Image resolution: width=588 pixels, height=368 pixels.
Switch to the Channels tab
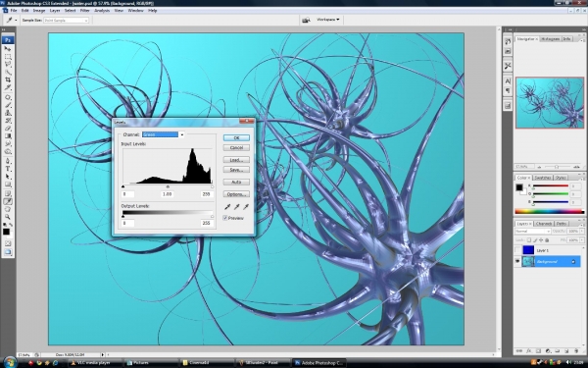point(543,224)
